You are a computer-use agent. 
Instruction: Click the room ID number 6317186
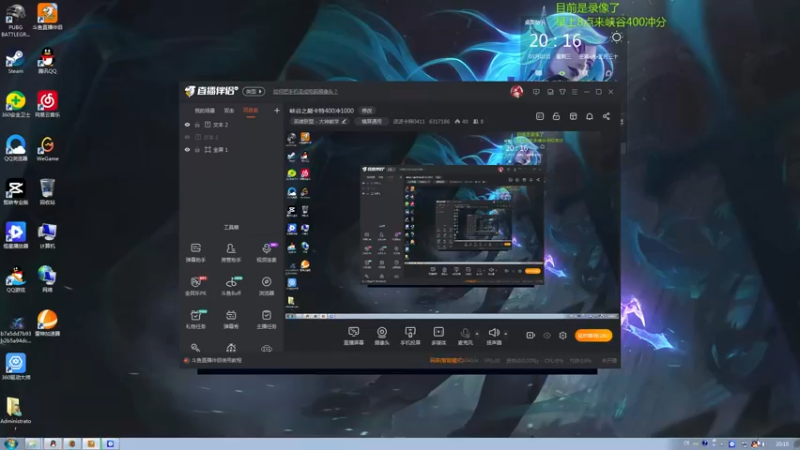click(x=439, y=121)
